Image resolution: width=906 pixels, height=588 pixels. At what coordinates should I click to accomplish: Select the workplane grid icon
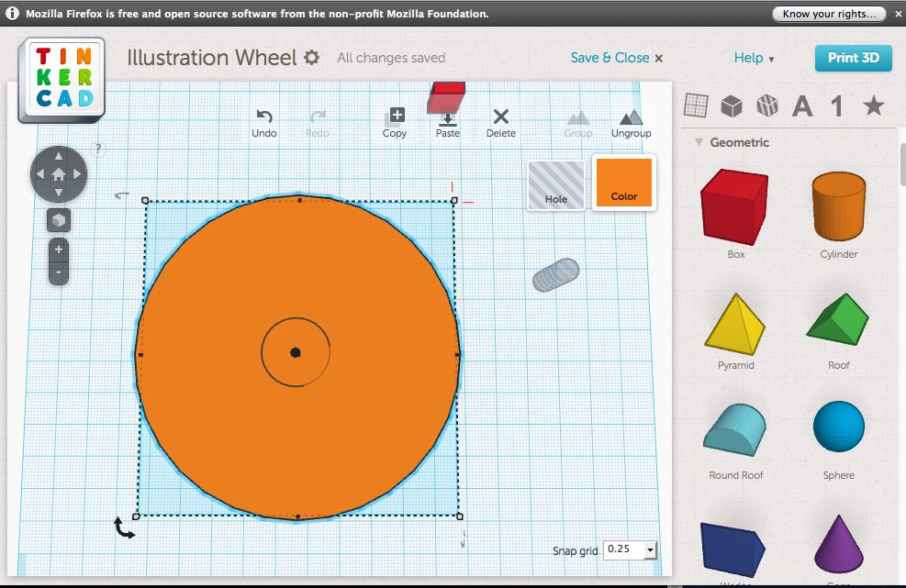pyautogui.click(x=696, y=105)
